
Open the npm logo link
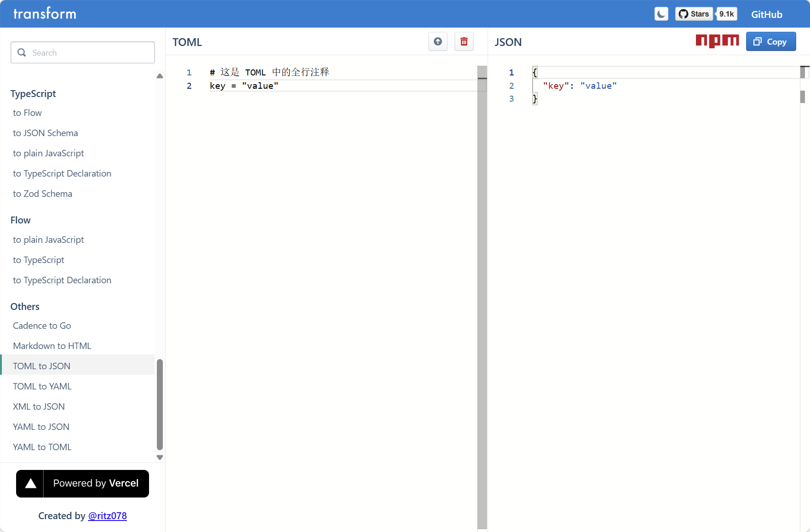click(717, 41)
